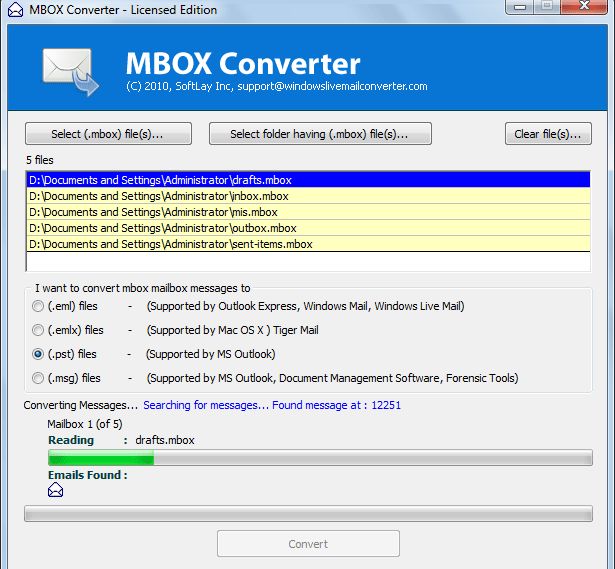Click the MBOX Converter banner heading
The height and width of the screenshot is (569, 615).
tap(243, 63)
